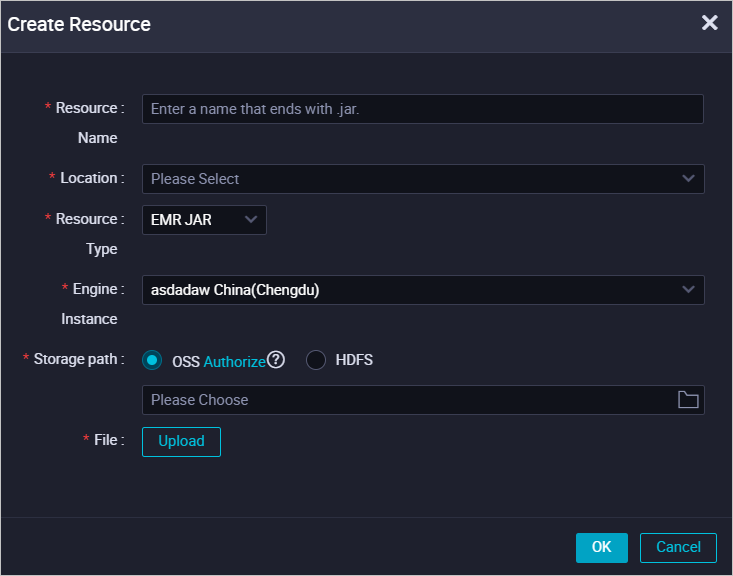Click the OK button
This screenshot has height=576, width=733.
coord(602,547)
